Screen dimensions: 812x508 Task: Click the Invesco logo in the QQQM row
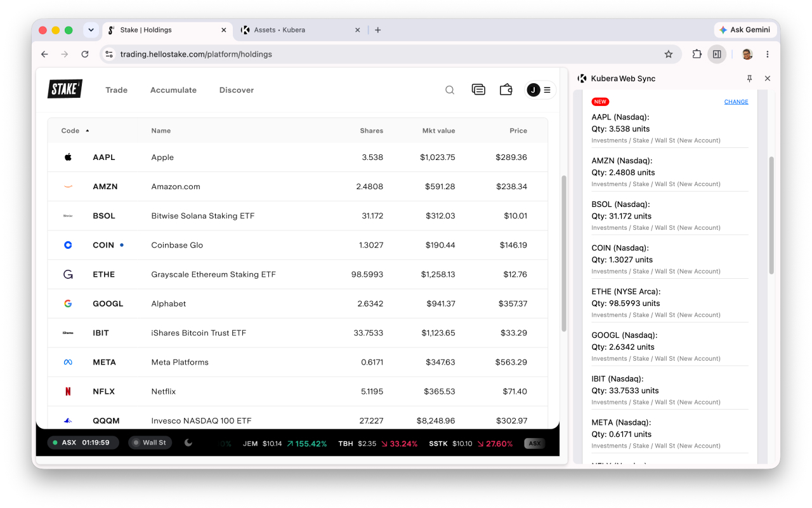(68, 420)
